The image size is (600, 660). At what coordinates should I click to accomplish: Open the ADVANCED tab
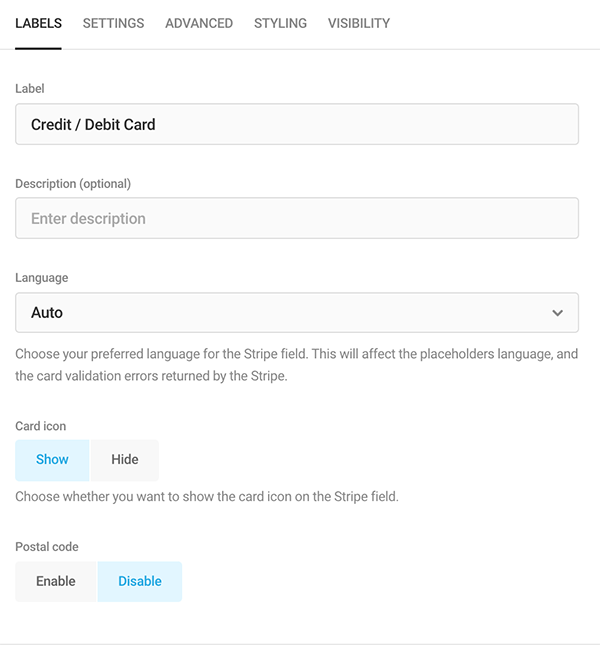(199, 23)
